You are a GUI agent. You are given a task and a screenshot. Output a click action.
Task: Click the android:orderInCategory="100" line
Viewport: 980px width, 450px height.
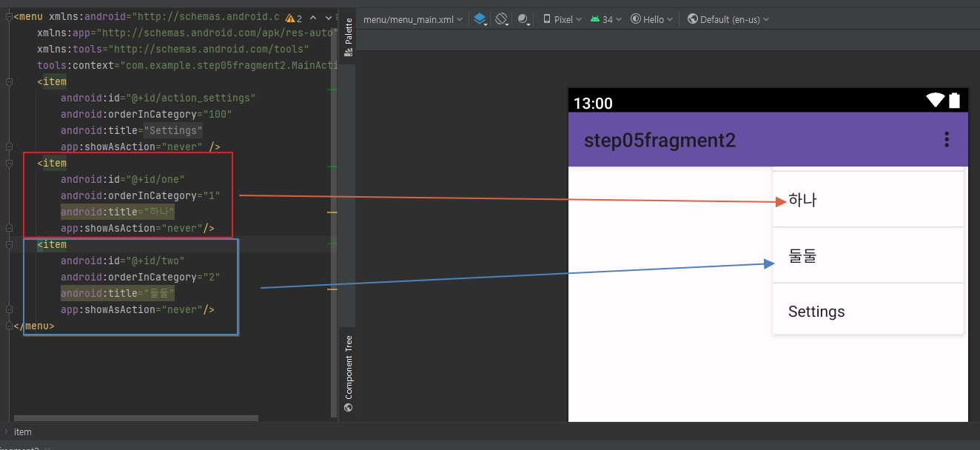147,114
